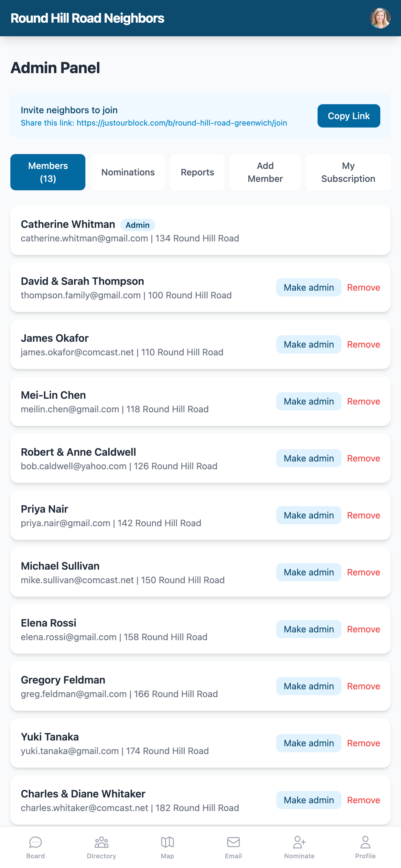Make Priya Nair an admin
This screenshot has width=401, height=868.
(309, 515)
